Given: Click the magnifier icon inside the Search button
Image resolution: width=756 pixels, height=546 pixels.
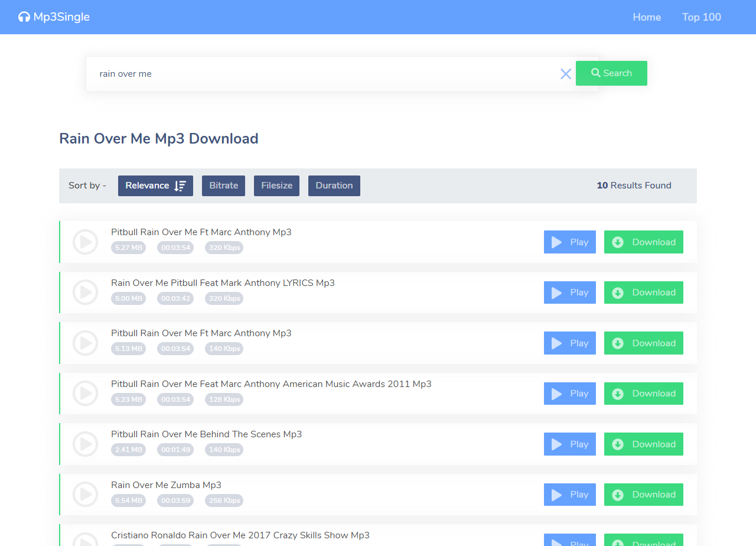Looking at the screenshot, I should click(x=595, y=73).
